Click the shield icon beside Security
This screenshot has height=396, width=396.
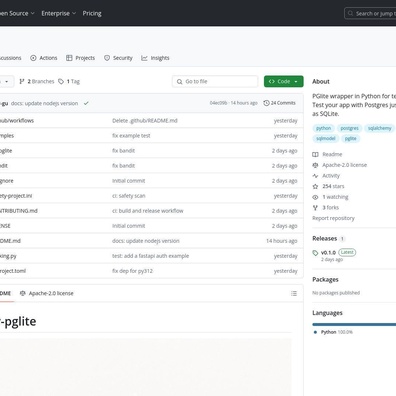tap(107, 58)
